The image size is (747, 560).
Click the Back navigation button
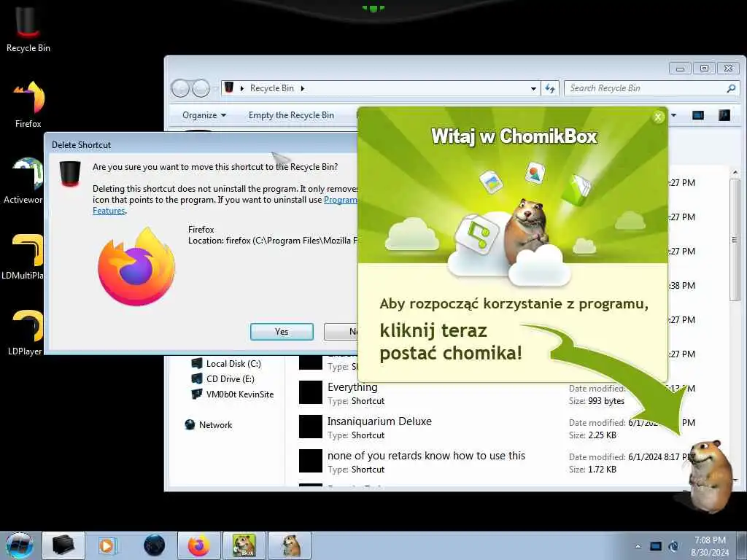click(x=180, y=88)
